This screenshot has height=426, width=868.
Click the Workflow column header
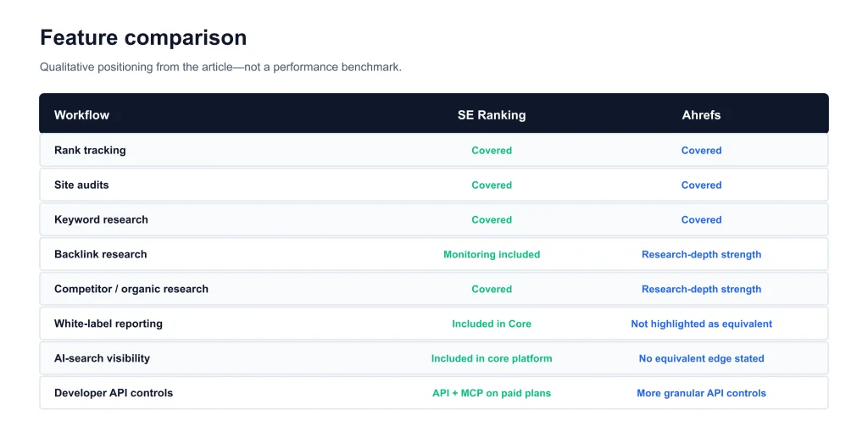click(x=82, y=115)
